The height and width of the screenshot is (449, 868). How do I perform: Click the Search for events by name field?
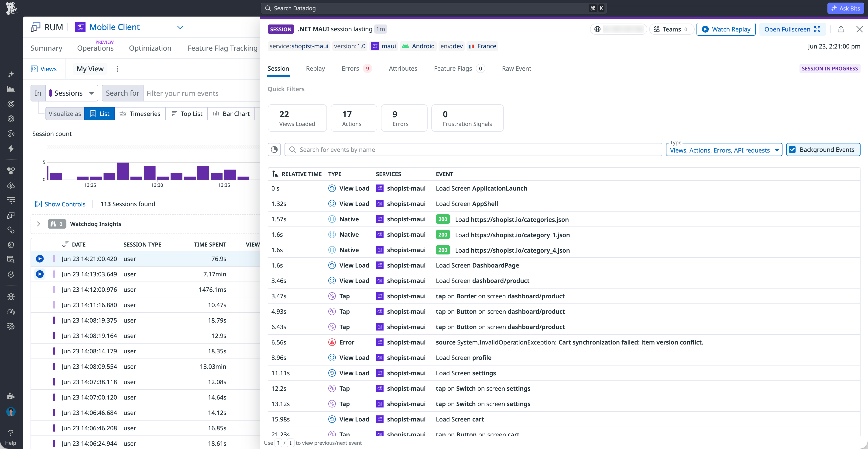click(473, 150)
